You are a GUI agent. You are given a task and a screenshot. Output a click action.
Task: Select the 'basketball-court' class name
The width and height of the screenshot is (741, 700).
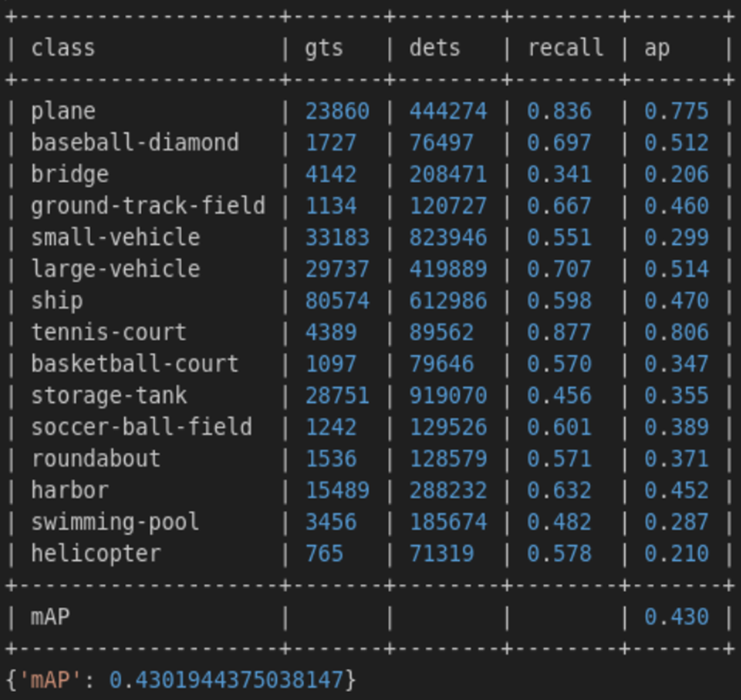[135, 364]
